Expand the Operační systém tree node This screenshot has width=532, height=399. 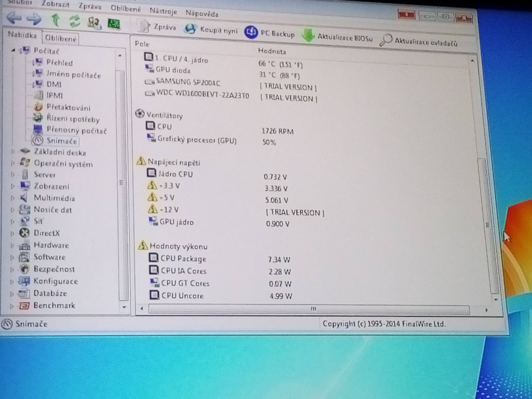13,163
